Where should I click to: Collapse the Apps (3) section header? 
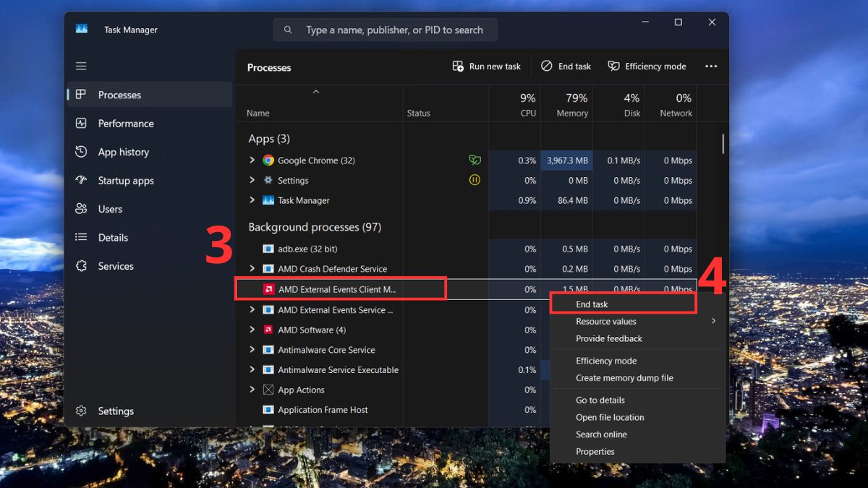[x=269, y=139]
